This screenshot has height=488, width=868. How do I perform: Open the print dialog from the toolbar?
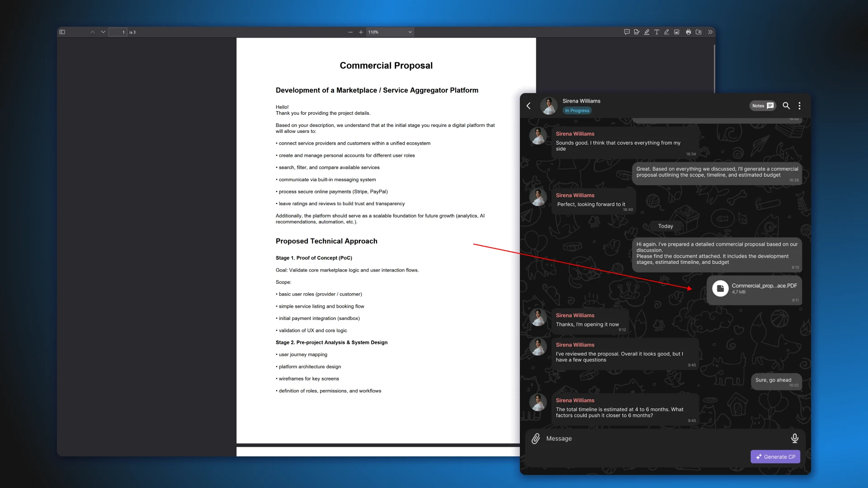(x=688, y=32)
